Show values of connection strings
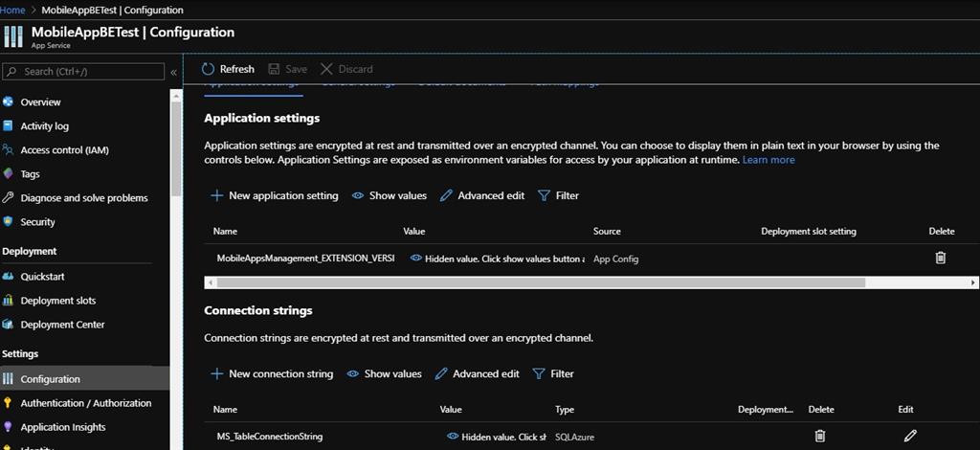 click(x=385, y=373)
